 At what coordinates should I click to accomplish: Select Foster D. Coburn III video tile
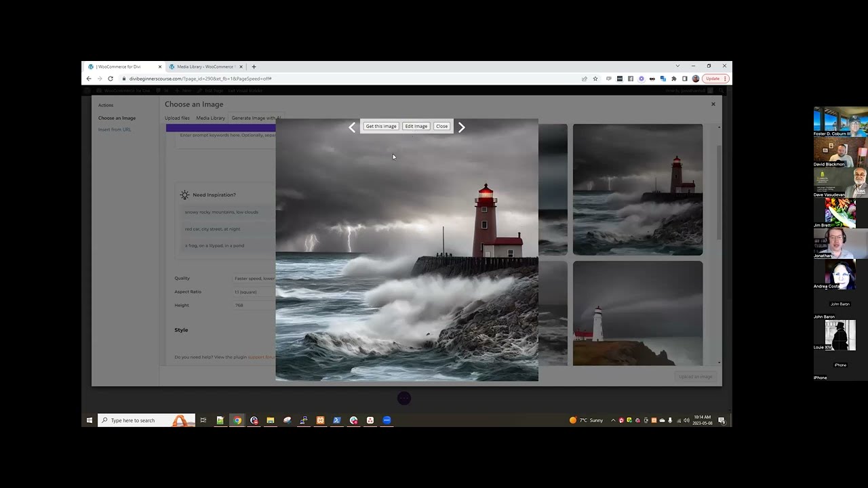pos(840,121)
